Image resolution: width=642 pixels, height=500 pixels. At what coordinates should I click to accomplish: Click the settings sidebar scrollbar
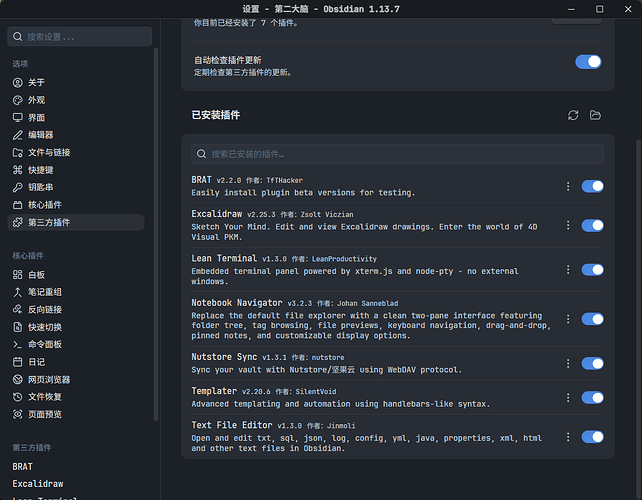(x=156, y=234)
